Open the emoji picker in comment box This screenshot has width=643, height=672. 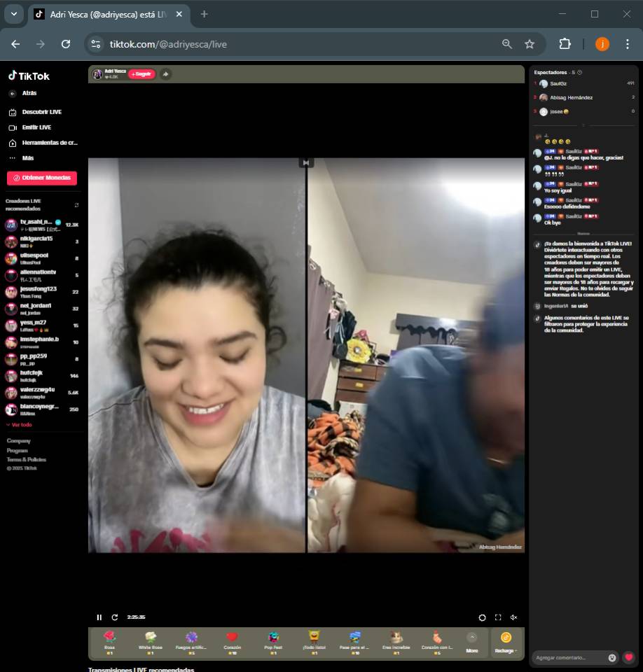[x=612, y=657]
